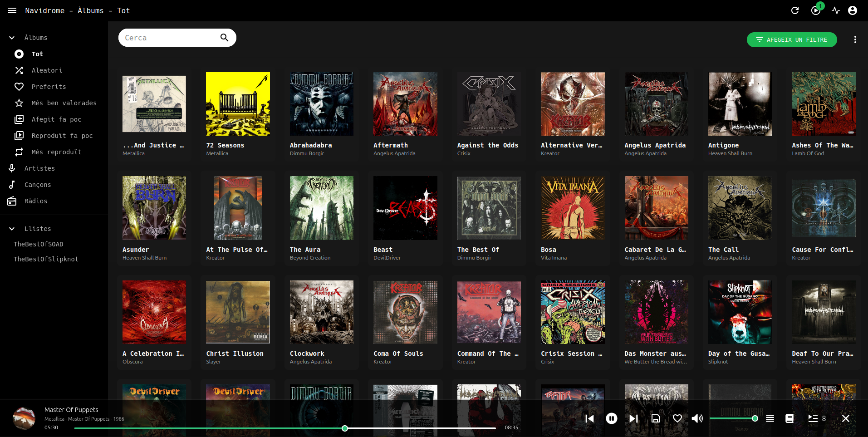Open the Clockwork album title
868x437 pixels.
point(307,354)
